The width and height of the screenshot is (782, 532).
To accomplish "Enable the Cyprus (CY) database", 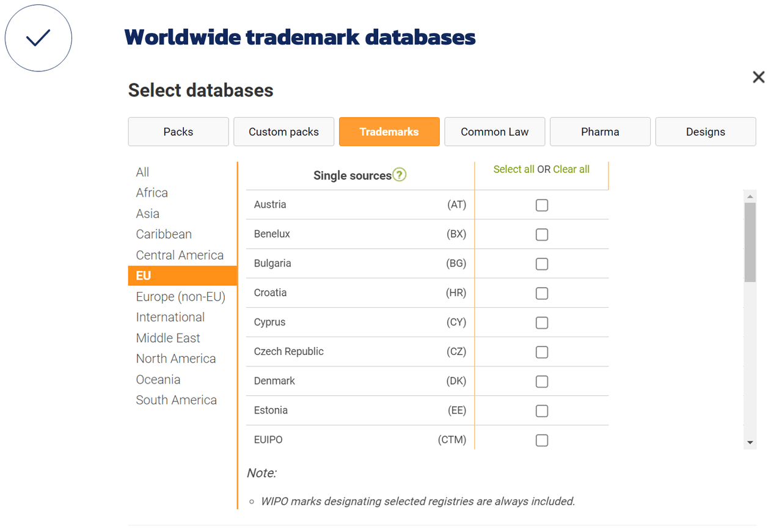I will pyautogui.click(x=541, y=322).
